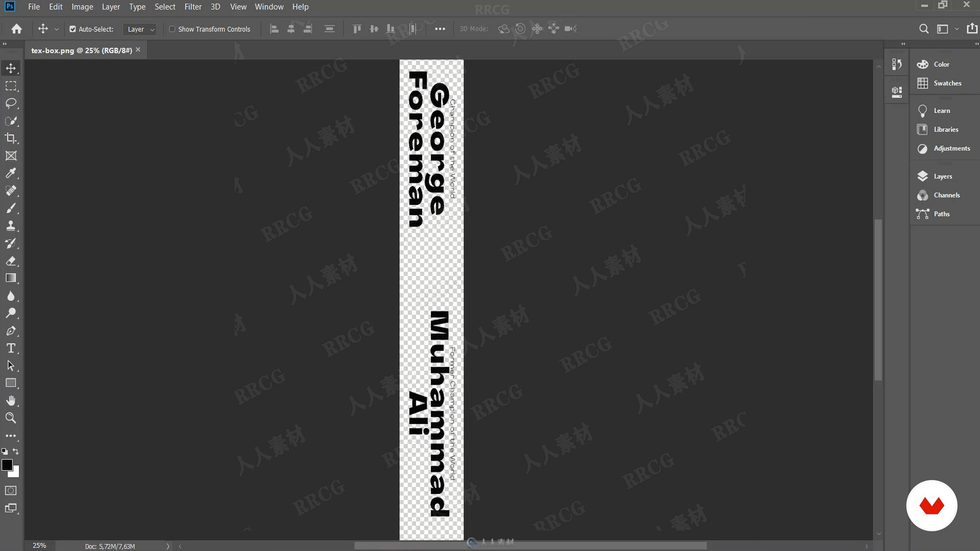
Task: Select the Crop tool
Action: pyautogui.click(x=11, y=139)
